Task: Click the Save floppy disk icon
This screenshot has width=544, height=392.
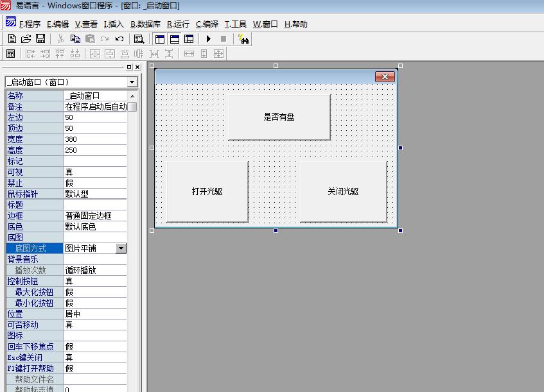Action: click(40, 39)
